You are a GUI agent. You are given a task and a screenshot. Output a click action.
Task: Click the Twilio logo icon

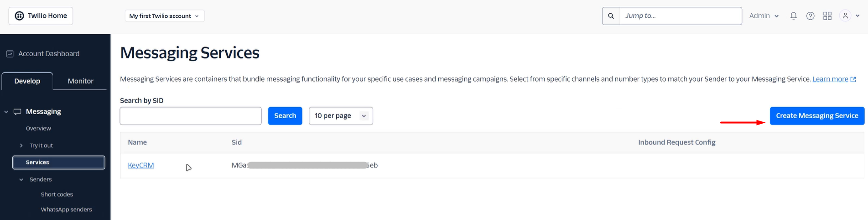[19, 16]
